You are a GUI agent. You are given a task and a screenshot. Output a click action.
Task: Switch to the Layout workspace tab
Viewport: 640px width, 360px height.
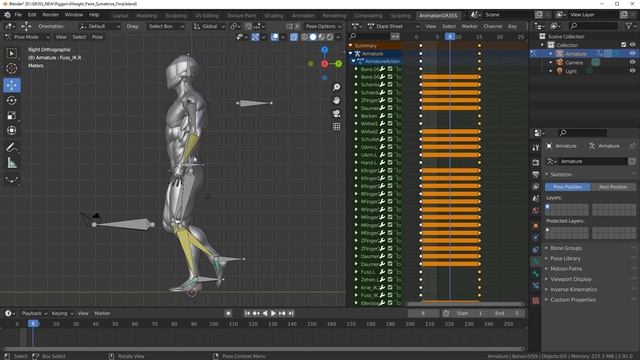coord(120,16)
